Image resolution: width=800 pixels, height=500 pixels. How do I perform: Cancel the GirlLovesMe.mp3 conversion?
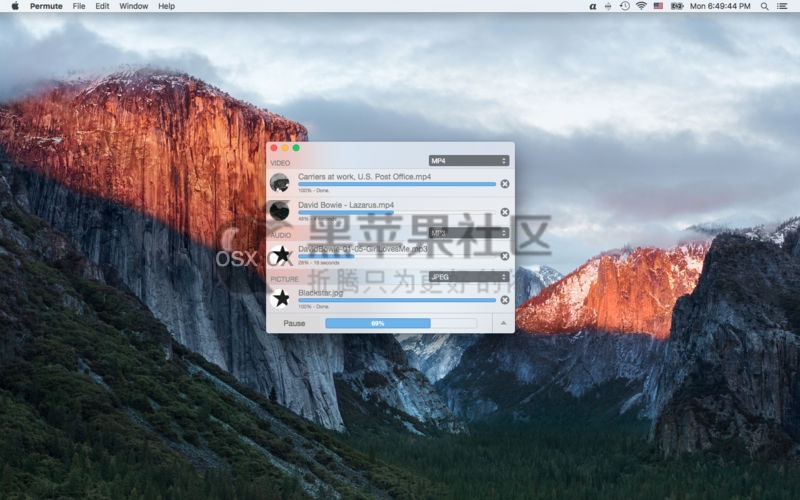point(505,256)
